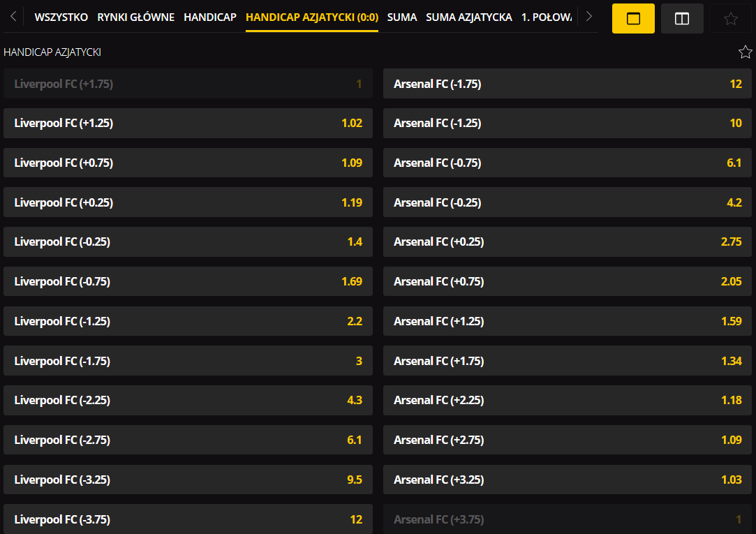Click the star icon in top toolbar
This screenshot has width=756, height=534.
(730, 18)
